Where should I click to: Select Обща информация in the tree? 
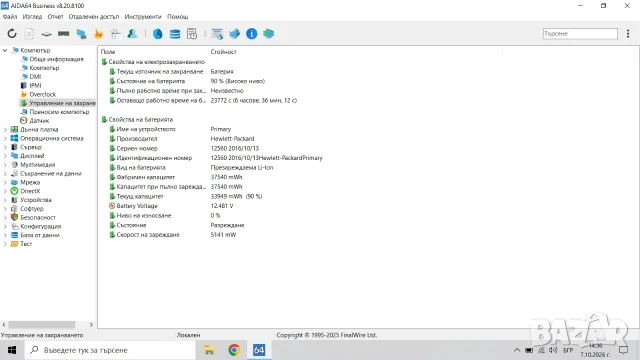(x=56, y=59)
